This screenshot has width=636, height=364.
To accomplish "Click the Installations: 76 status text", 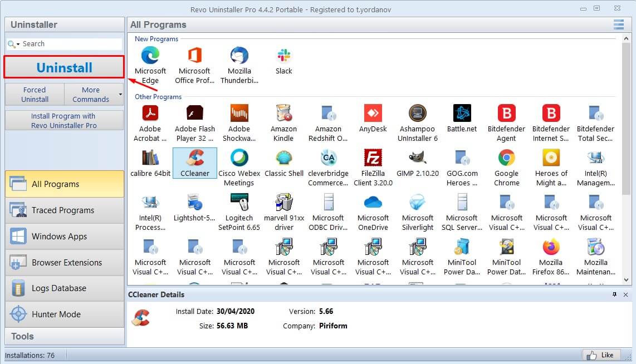I will pos(30,356).
